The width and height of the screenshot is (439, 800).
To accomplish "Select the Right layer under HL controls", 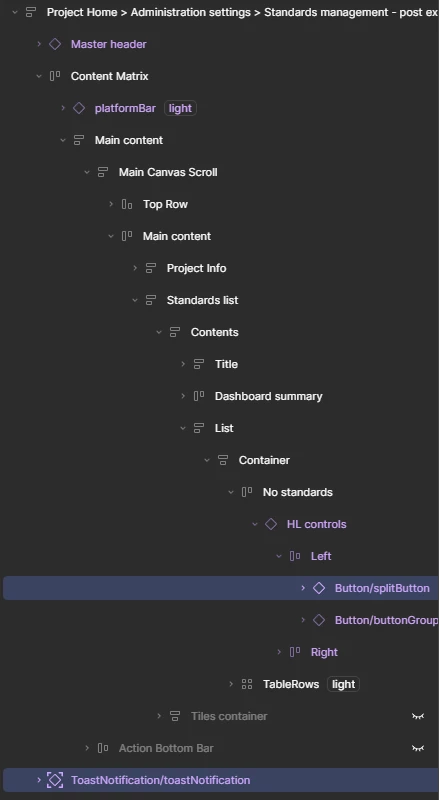I will pyautogui.click(x=324, y=652).
